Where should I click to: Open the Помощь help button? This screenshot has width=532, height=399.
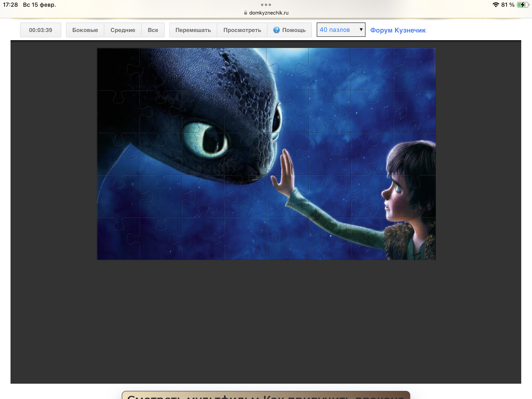294,30
